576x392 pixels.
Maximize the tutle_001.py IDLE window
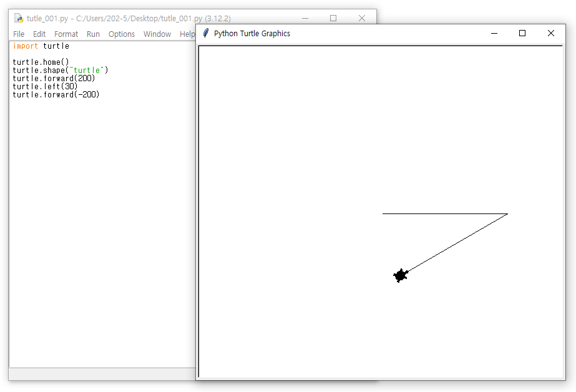[333, 18]
